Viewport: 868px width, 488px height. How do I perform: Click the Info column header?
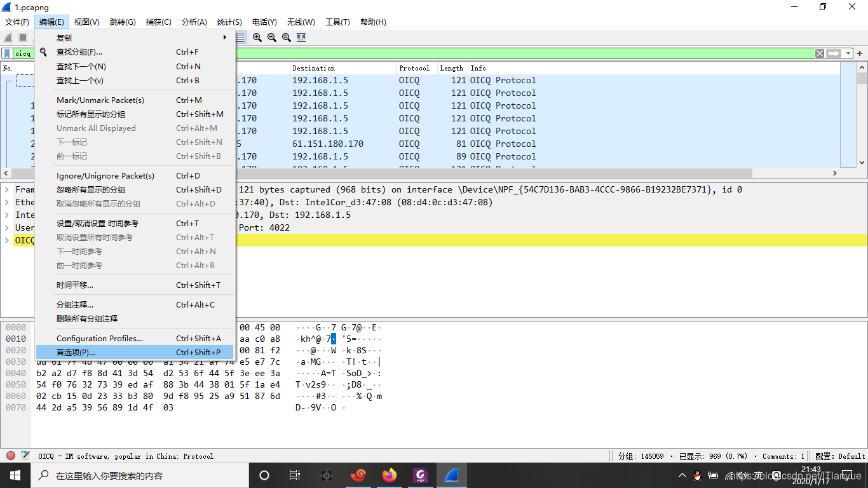click(653, 68)
